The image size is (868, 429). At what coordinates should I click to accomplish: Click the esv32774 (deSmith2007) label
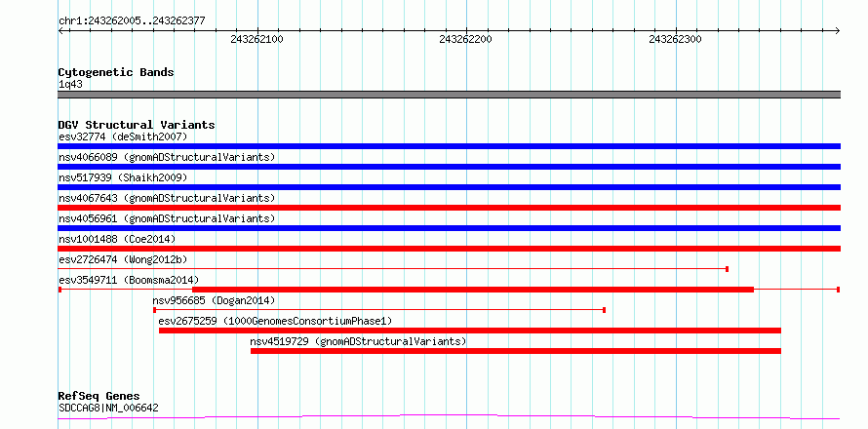(123, 136)
